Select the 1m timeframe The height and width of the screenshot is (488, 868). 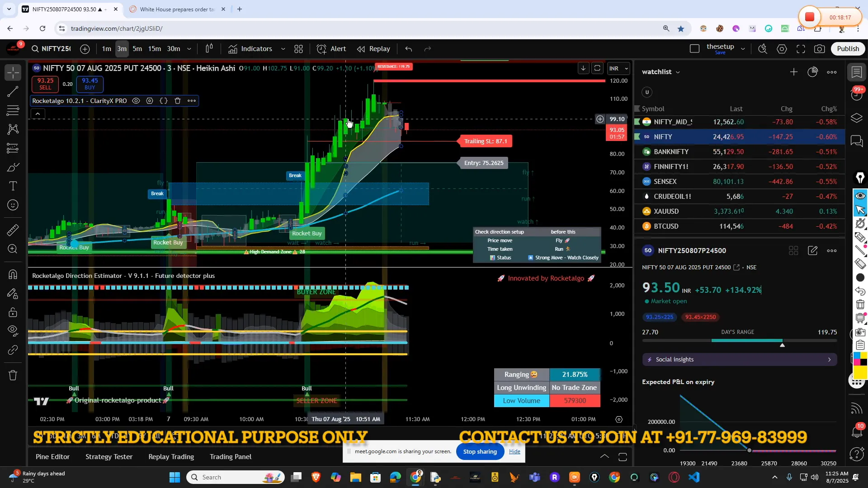pyautogui.click(x=106, y=49)
